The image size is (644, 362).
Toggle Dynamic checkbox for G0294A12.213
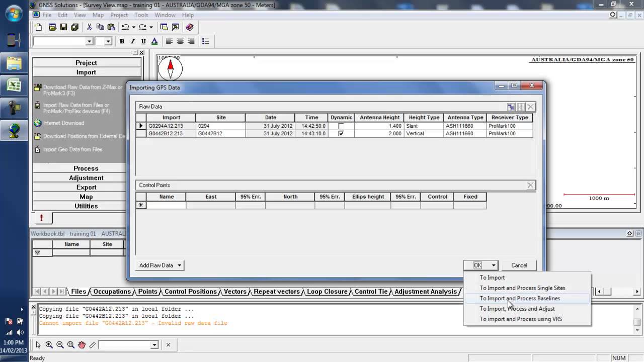click(x=341, y=126)
